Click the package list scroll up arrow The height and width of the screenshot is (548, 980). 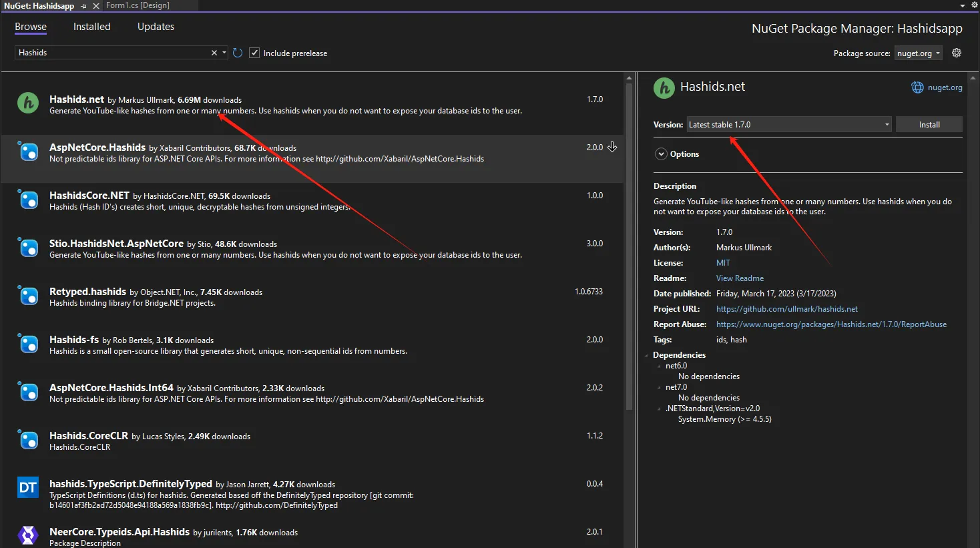(x=629, y=77)
